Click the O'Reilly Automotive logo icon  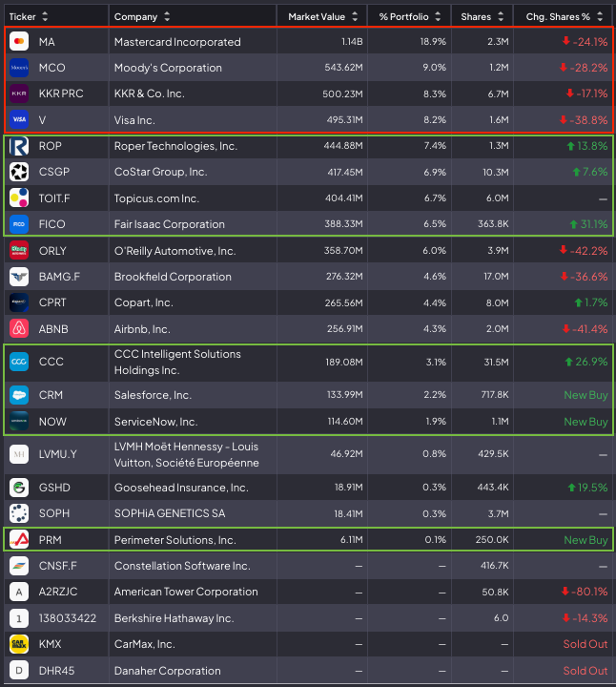point(19,251)
